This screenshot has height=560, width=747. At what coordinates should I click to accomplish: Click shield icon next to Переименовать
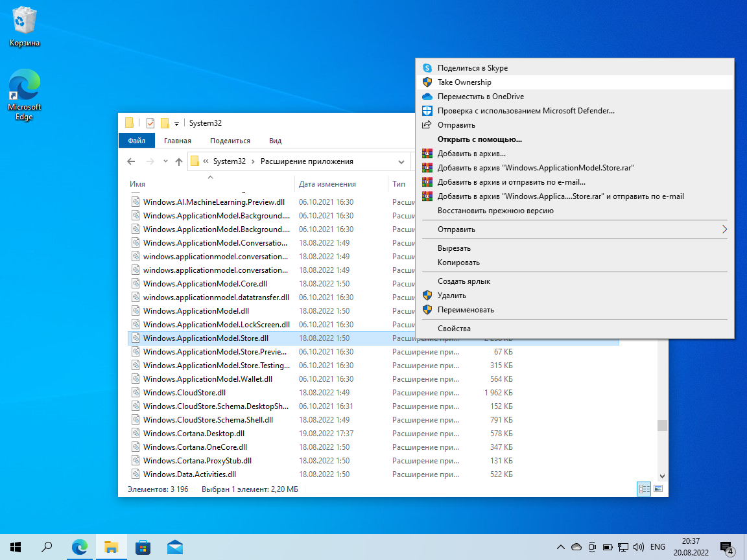(x=427, y=310)
